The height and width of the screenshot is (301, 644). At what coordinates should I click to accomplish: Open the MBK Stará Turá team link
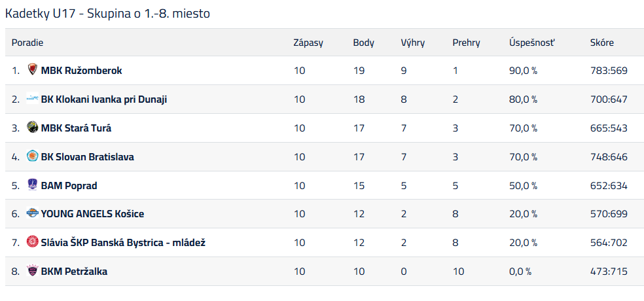click(x=76, y=128)
